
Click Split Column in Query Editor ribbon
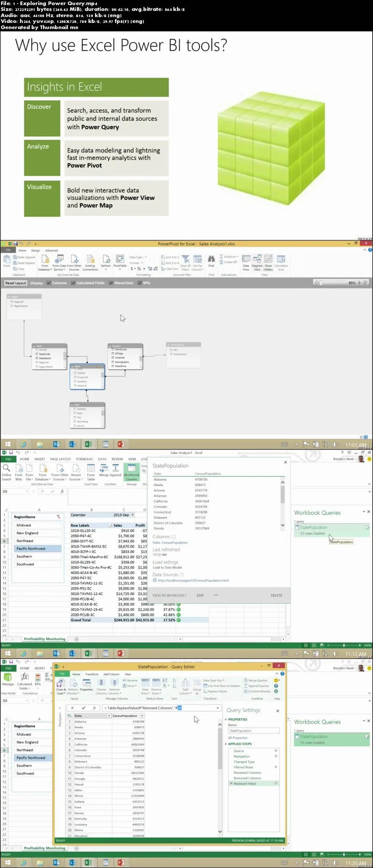coord(185,686)
